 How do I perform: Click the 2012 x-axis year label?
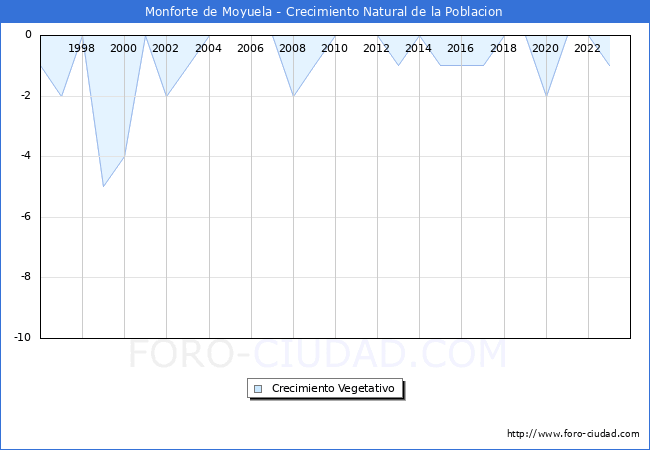[376, 48]
